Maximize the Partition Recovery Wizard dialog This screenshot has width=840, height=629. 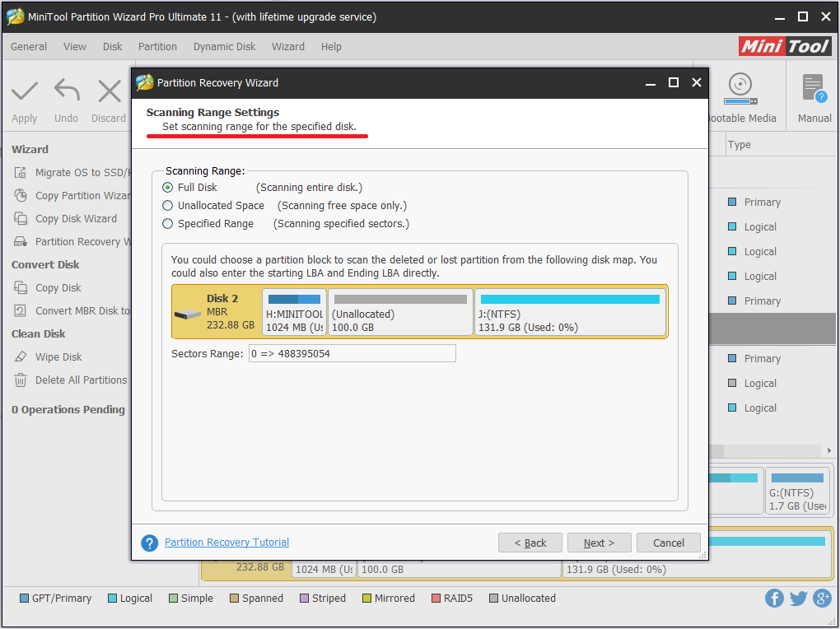pyautogui.click(x=674, y=82)
